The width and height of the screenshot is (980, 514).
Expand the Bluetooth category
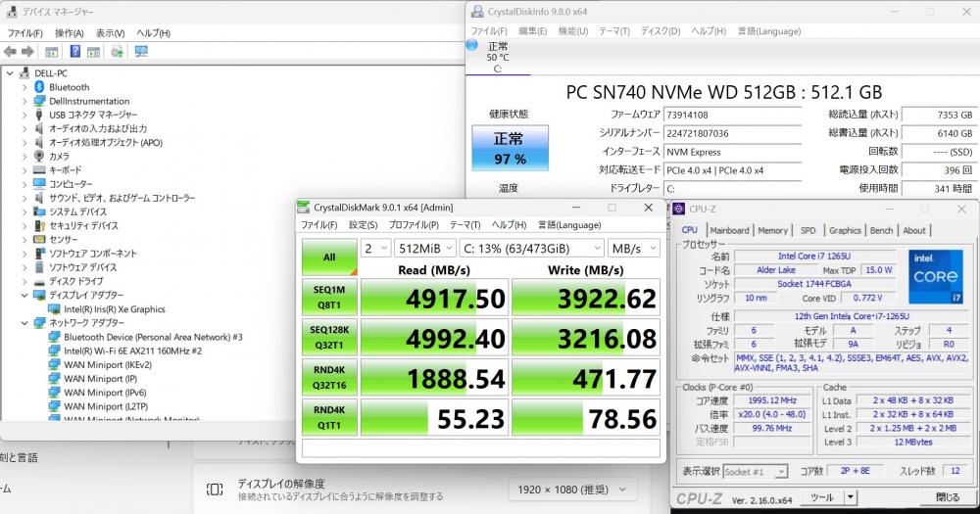[x=24, y=87]
